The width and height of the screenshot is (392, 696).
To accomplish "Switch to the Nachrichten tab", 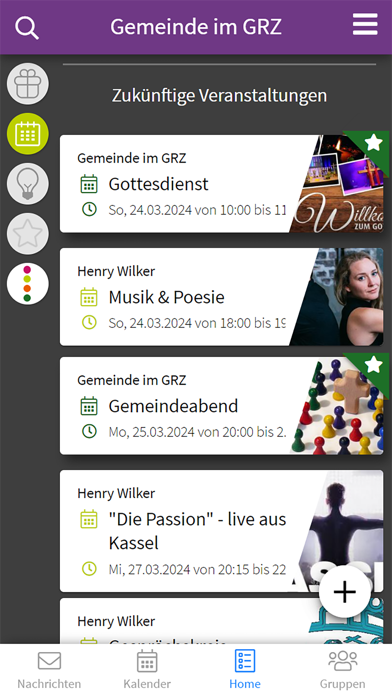I will 49,670.
